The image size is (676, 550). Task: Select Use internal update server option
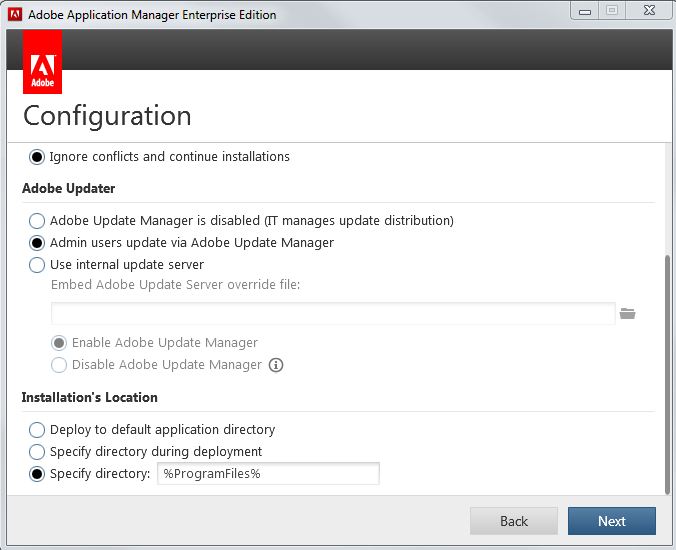coord(37,265)
